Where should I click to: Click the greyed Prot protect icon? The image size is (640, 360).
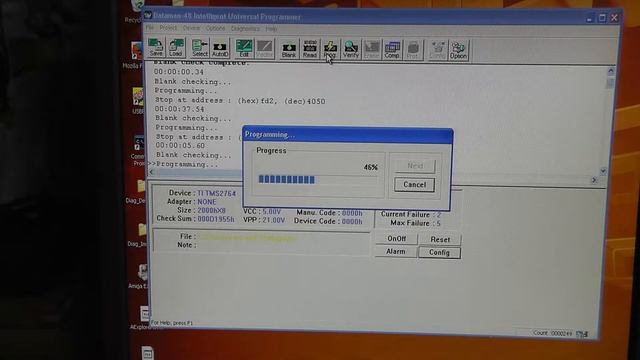[413, 50]
